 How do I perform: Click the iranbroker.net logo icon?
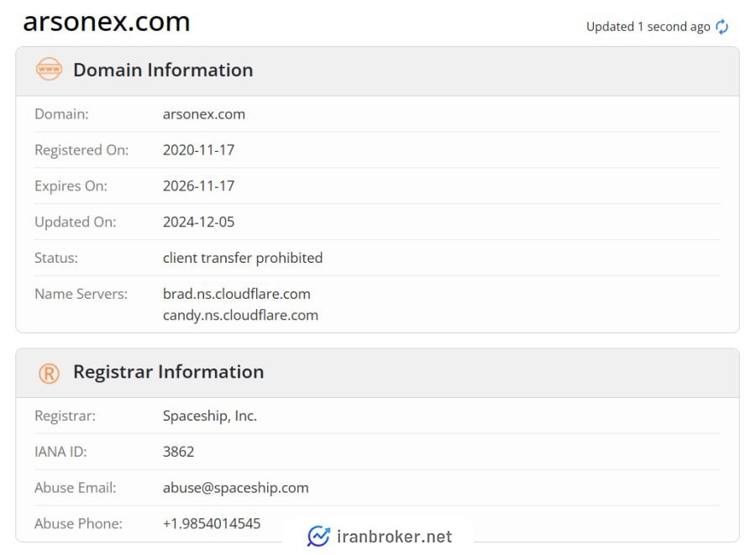318,536
